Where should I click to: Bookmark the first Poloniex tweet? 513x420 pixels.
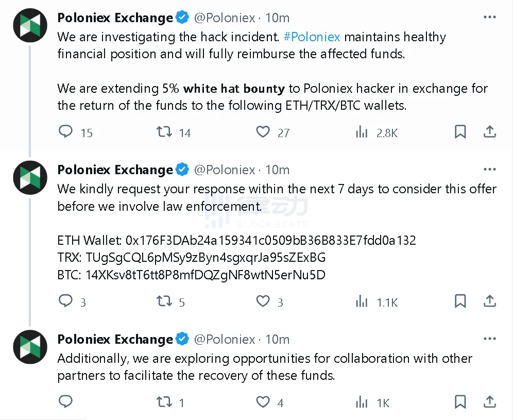460,132
